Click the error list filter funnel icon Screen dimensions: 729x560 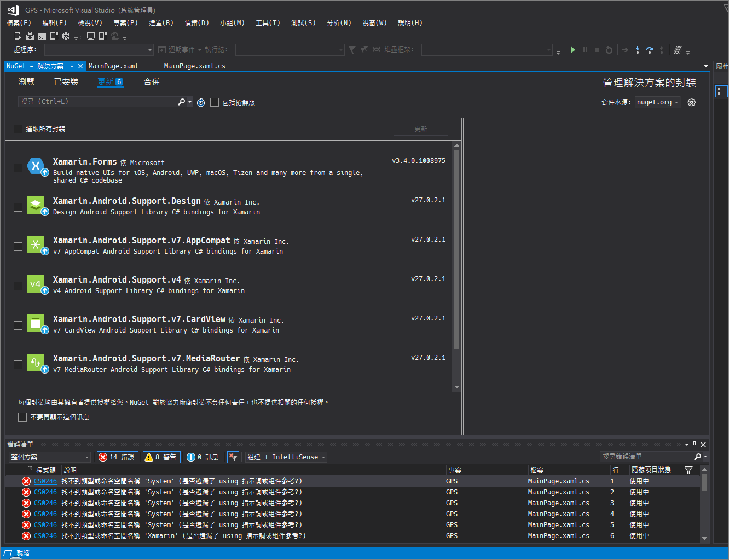(688, 470)
